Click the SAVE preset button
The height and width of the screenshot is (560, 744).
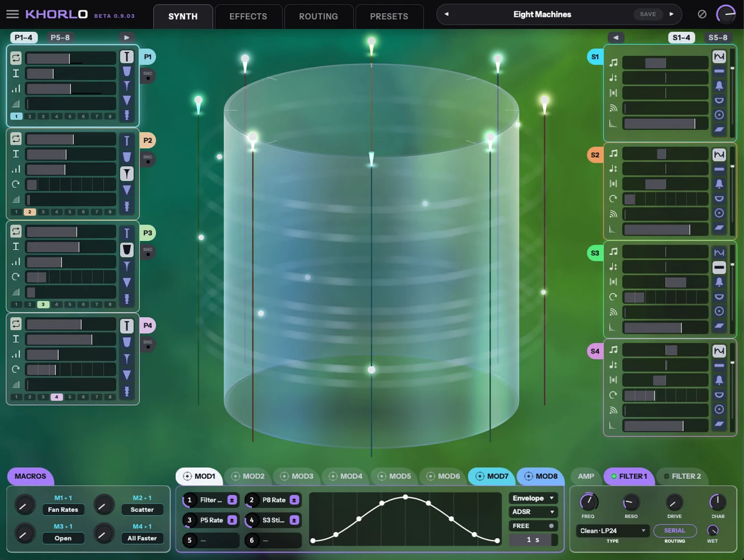click(x=648, y=14)
